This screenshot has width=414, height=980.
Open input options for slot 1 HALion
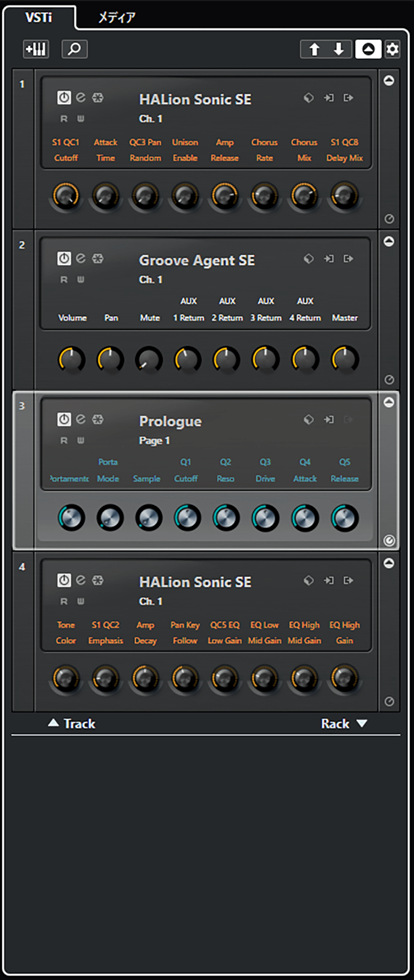[x=329, y=97]
